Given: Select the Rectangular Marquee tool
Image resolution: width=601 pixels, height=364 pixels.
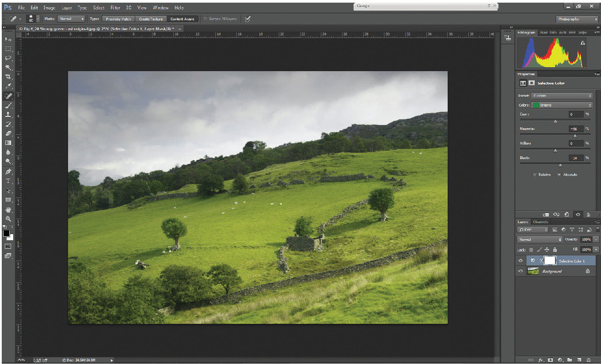Looking at the screenshot, I should [8, 49].
